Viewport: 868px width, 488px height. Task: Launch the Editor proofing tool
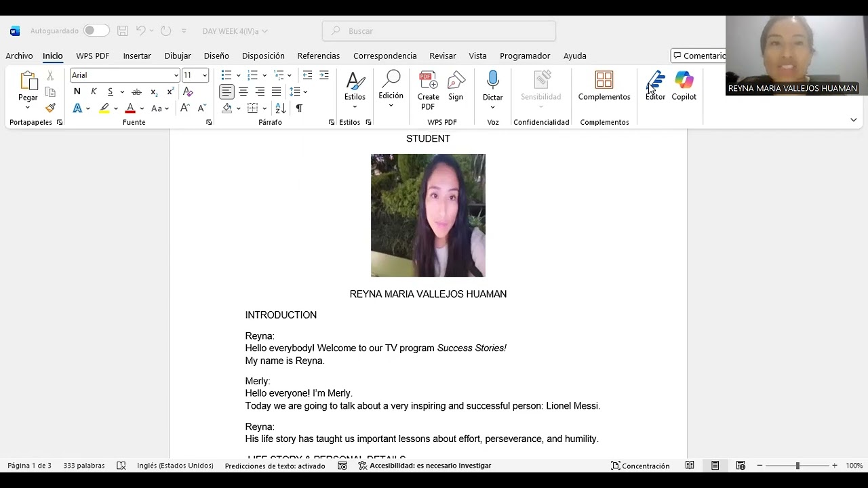pyautogui.click(x=655, y=86)
